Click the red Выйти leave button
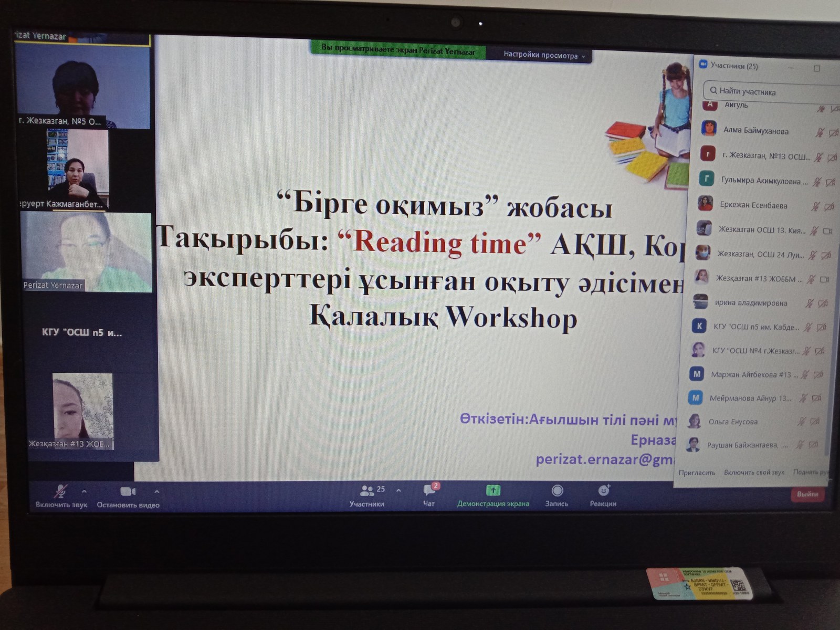The height and width of the screenshot is (630, 840). pos(807,494)
